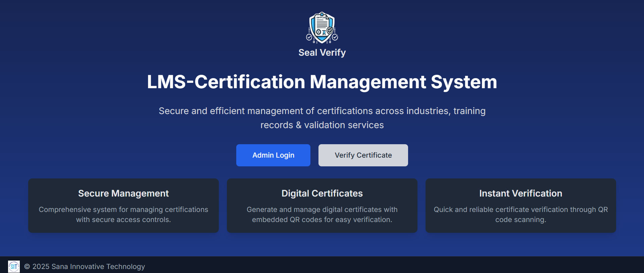This screenshot has height=273, width=644.
Task: Click the Digital Certificates description about embedded QR codes
Action: click(x=322, y=214)
